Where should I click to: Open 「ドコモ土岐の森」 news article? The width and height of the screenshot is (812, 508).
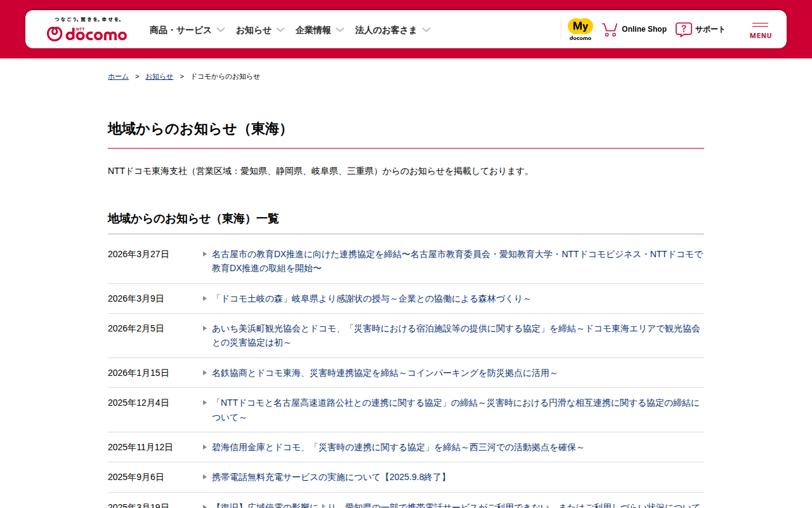pos(371,298)
